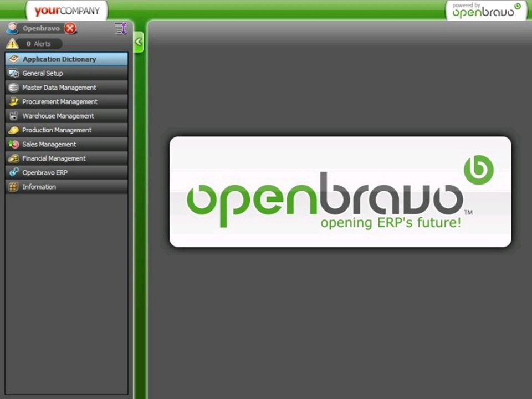Click the Openbravo ERP link icon
The height and width of the screenshot is (399, 532).
[13, 172]
